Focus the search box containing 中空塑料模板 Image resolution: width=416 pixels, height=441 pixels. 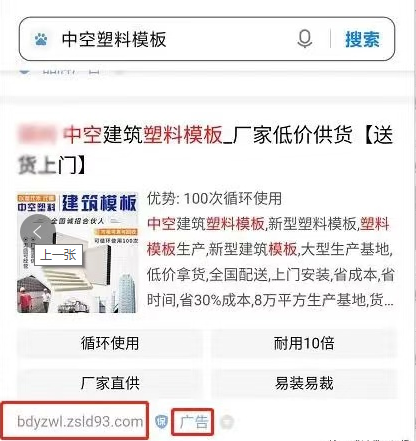pos(207,39)
